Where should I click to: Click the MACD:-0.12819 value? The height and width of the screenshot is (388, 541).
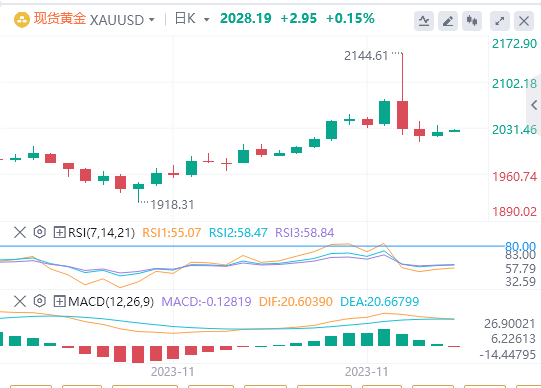click(x=206, y=302)
